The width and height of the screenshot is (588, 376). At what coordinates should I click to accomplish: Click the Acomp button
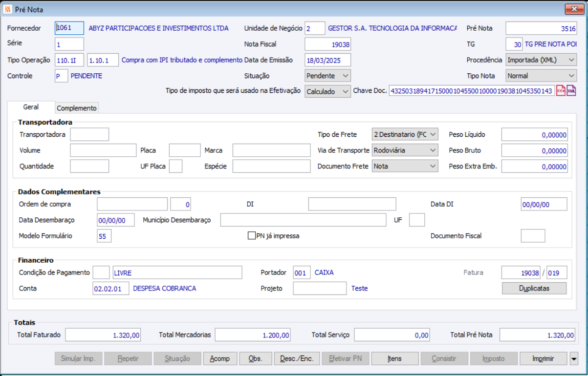219,359
